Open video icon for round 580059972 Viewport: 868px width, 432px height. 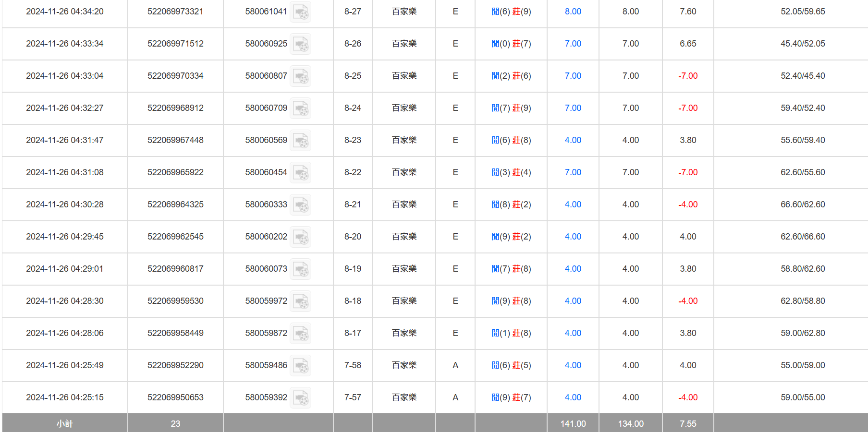[x=300, y=301]
